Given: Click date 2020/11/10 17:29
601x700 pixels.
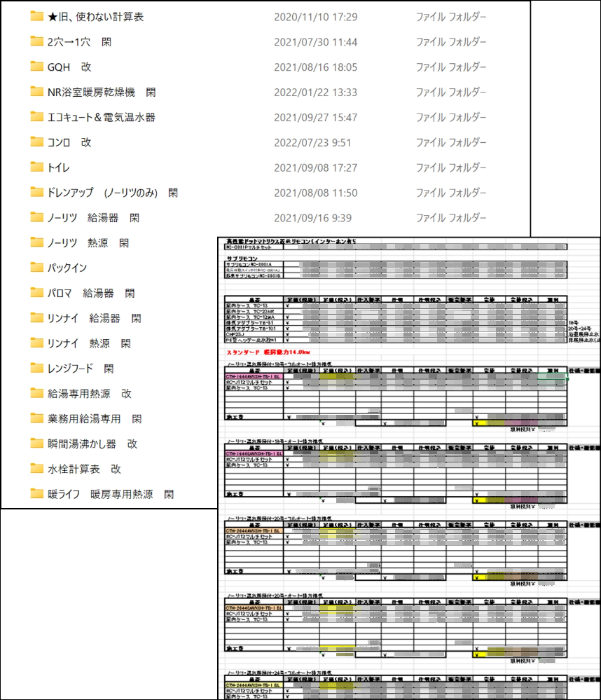Looking at the screenshot, I should point(315,17).
